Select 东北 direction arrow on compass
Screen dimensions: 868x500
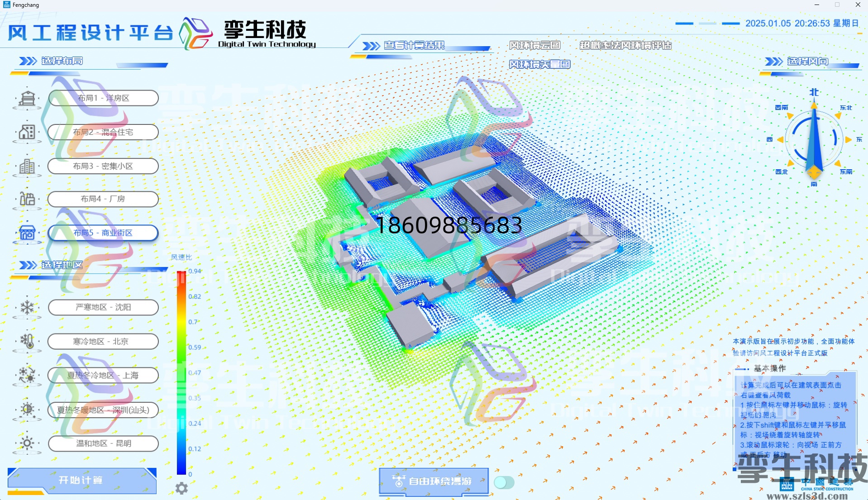coord(839,116)
